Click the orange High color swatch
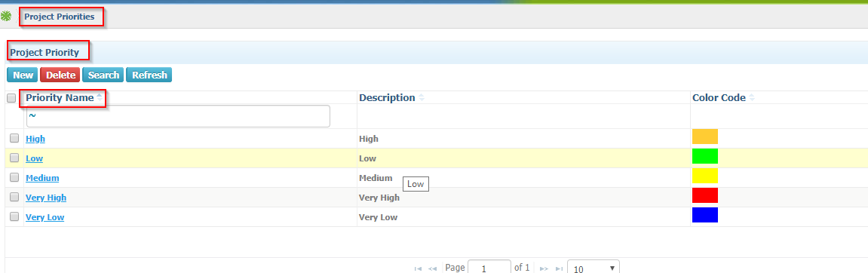This screenshot has width=868, height=273. [704, 136]
